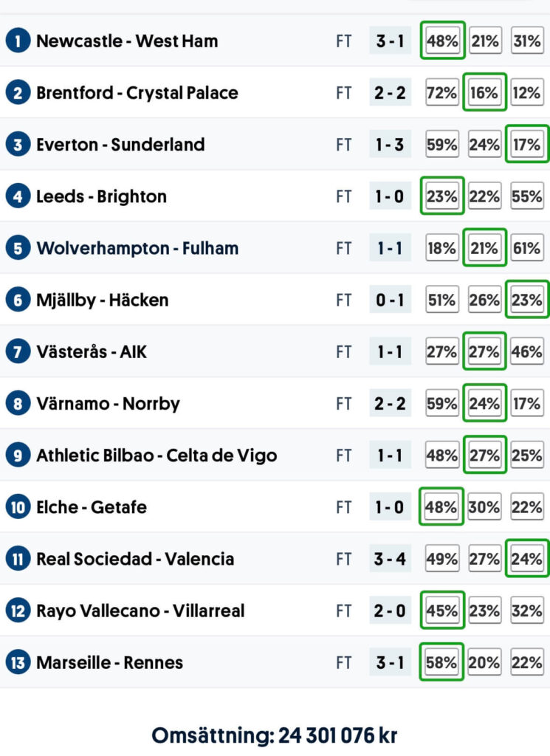Click the number 5 match badge

coord(18,248)
